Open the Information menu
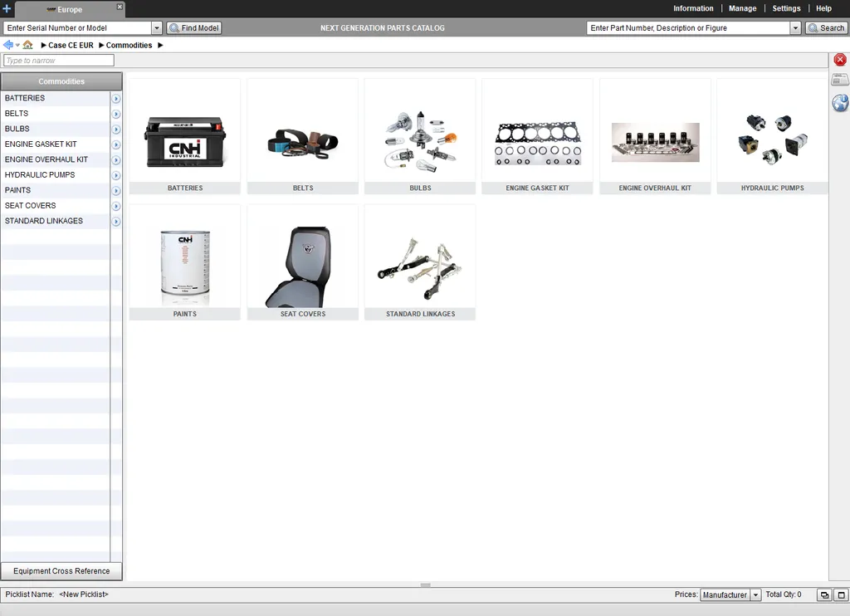The width and height of the screenshot is (850, 616). point(693,8)
